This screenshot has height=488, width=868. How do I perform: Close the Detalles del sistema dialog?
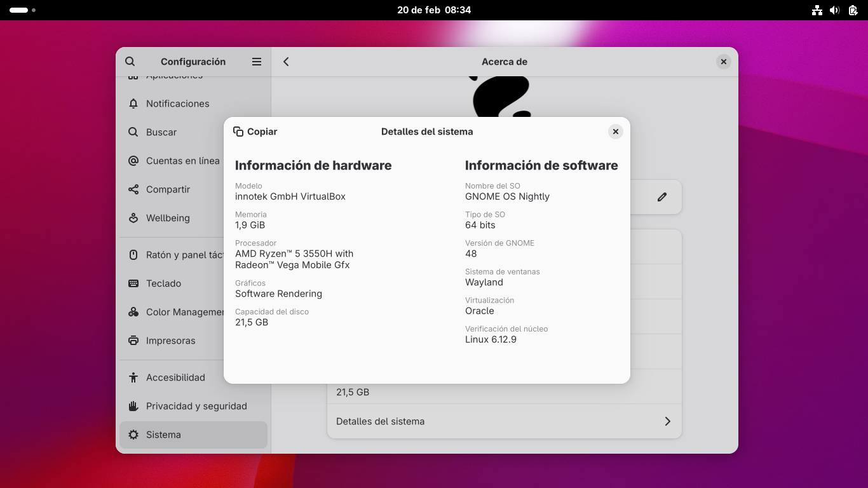615,132
